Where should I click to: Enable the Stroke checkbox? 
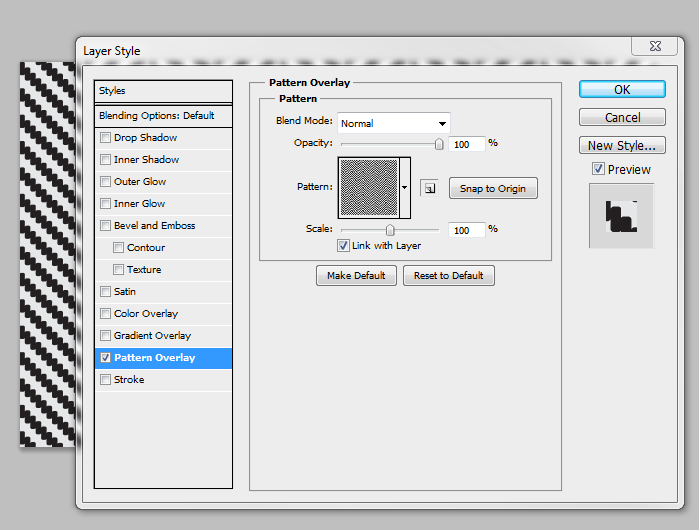point(105,379)
